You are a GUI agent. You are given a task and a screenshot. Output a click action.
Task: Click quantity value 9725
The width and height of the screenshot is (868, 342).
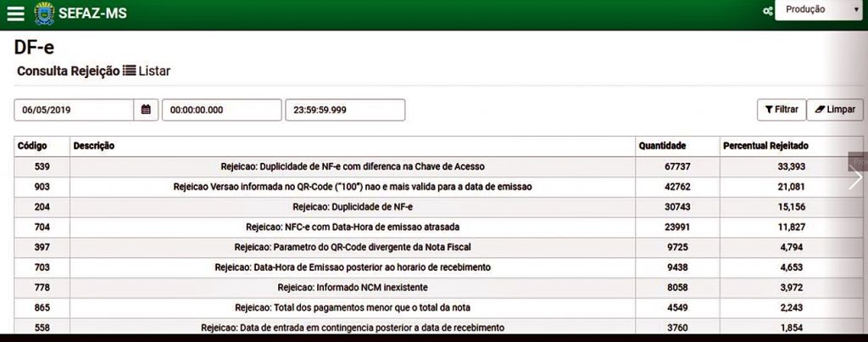click(x=677, y=247)
